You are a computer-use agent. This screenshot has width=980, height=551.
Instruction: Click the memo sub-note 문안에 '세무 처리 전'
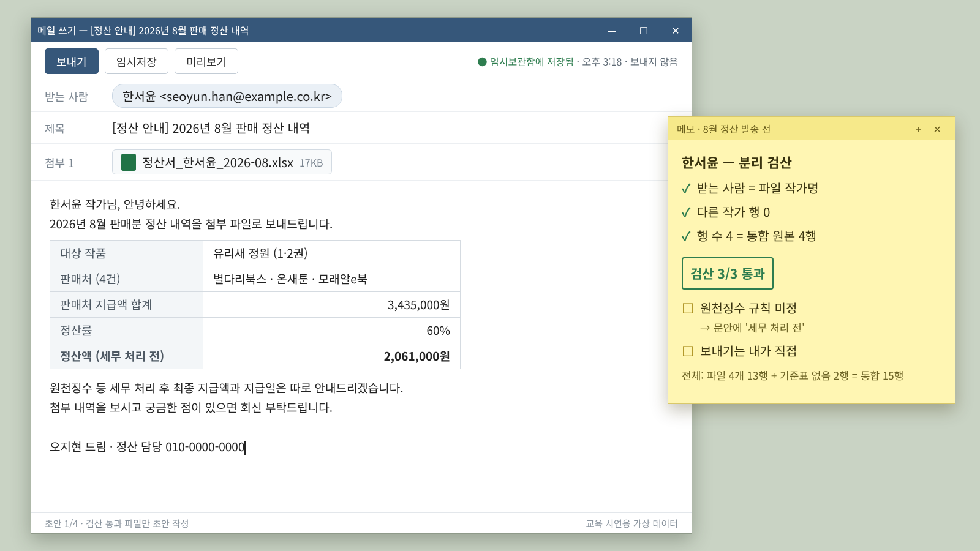[x=759, y=328]
